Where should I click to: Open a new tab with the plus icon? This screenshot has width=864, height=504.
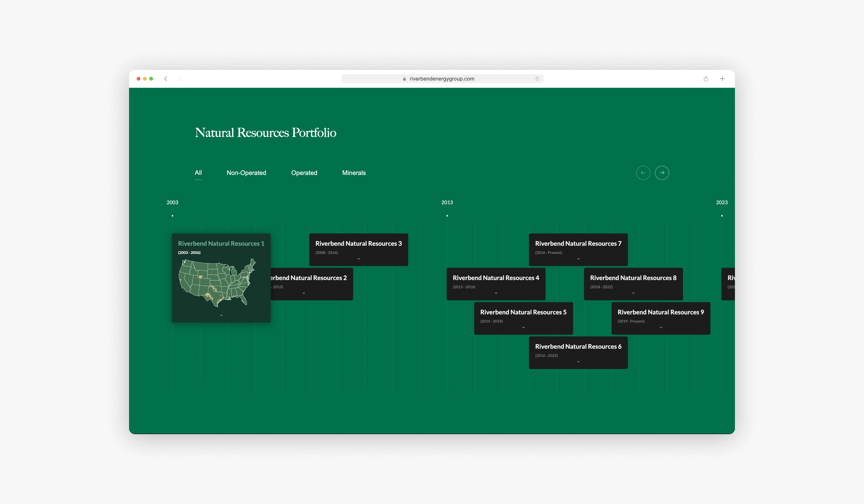point(722,79)
